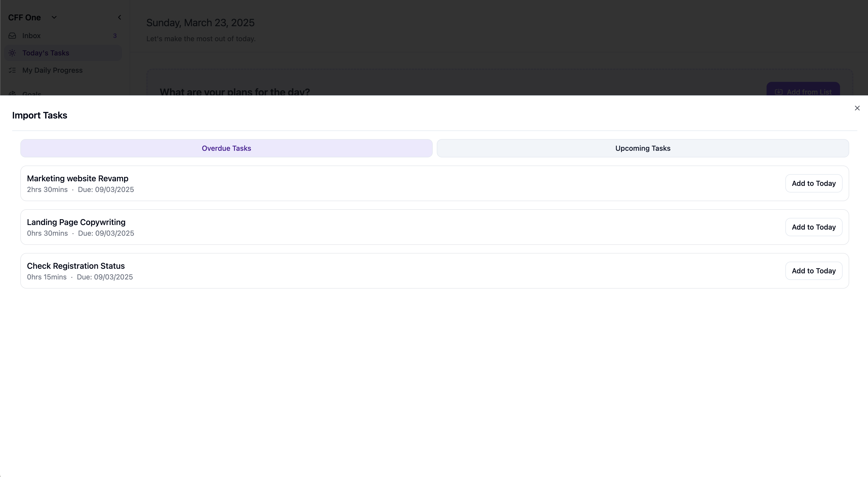Add Marketing website Revamp to Today
Screen dimensions: 868x477
point(813,183)
